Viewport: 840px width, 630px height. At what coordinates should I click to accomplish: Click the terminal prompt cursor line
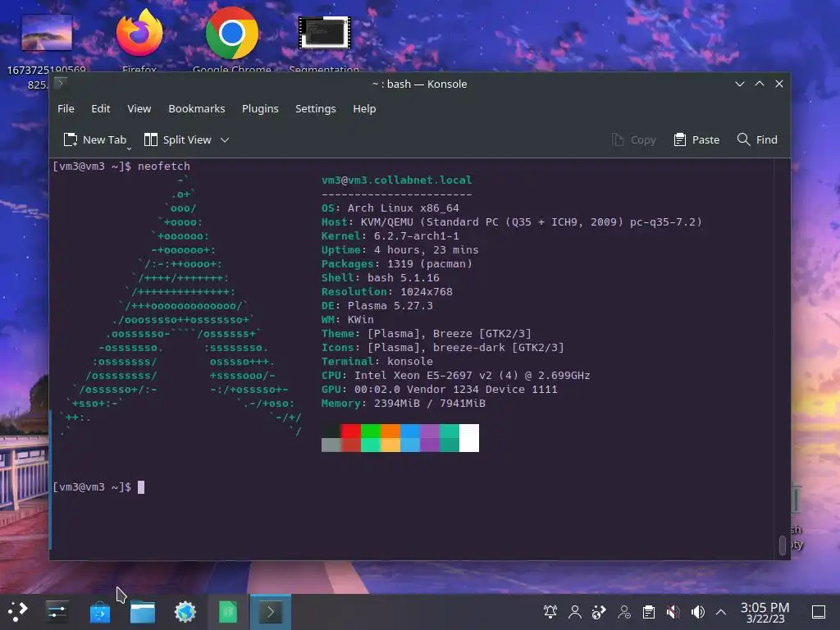pos(98,487)
